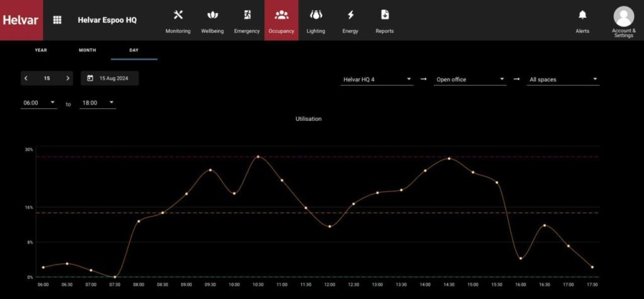Open the Monitoring section icon
The height and width of the screenshot is (299, 644).
[x=177, y=15]
